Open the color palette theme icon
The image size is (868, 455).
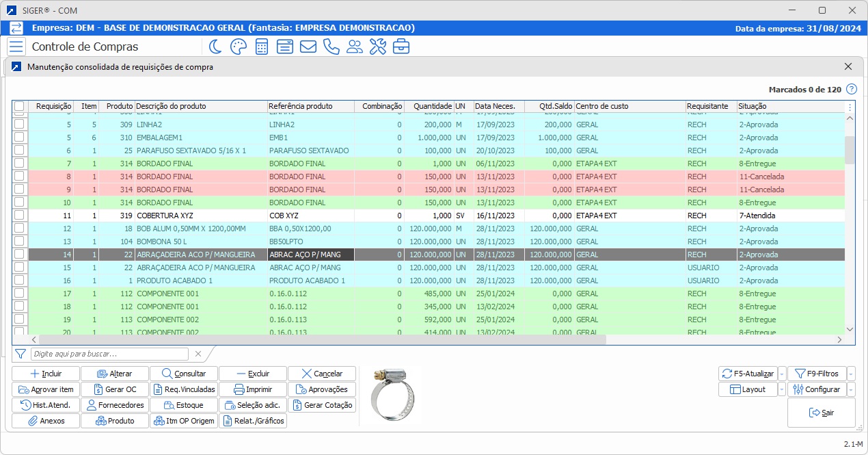click(x=238, y=47)
